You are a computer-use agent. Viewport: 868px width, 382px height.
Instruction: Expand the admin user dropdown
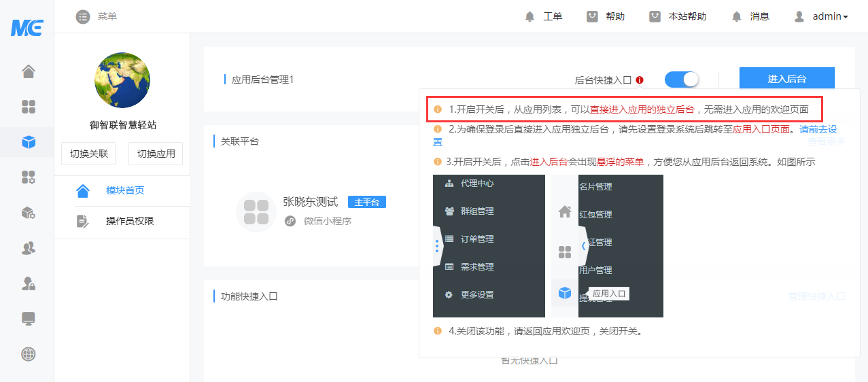[x=821, y=16]
